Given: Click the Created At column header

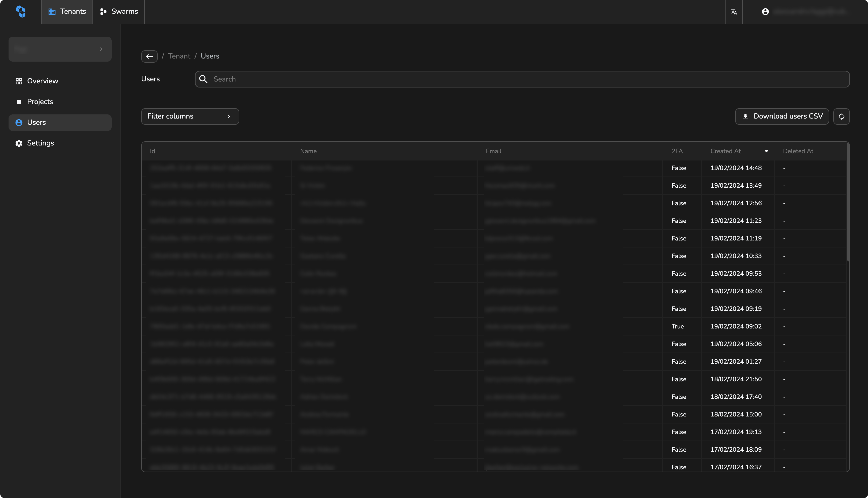Looking at the screenshot, I should (x=725, y=151).
